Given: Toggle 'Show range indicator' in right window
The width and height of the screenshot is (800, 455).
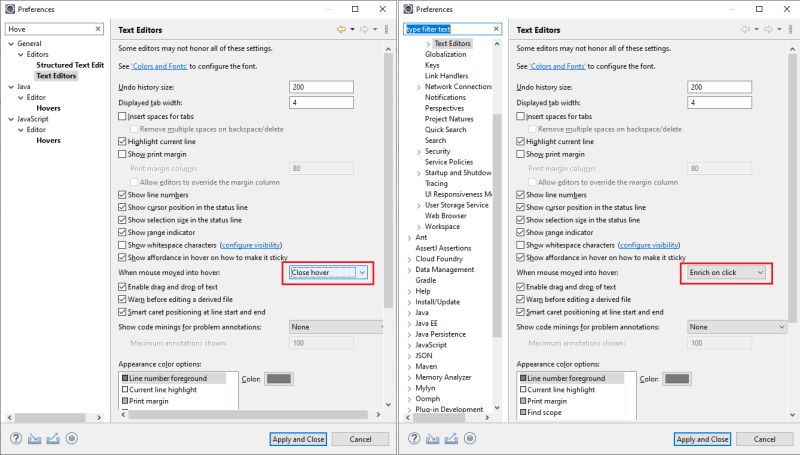Looking at the screenshot, I should coord(520,232).
